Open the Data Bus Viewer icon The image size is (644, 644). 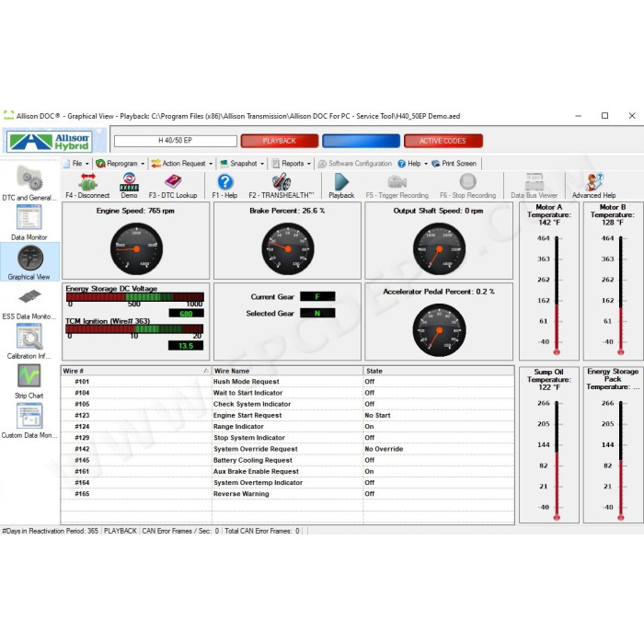coord(535,181)
